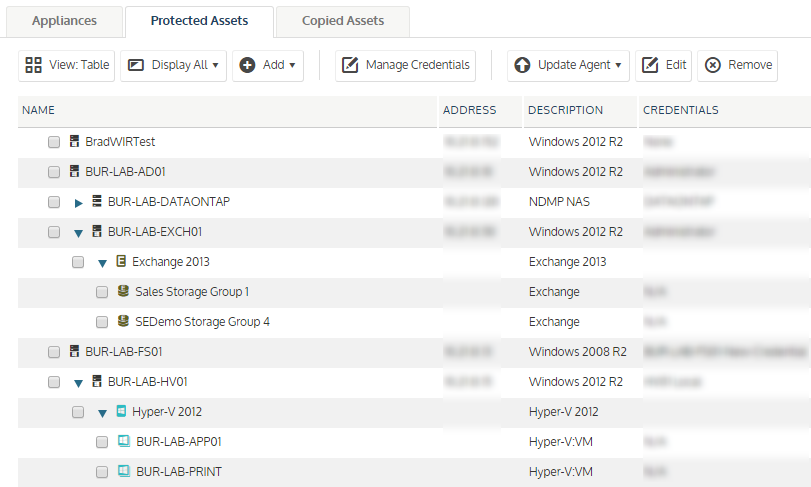811x487 pixels.
Task: Click the BUR-LAB-PRINT asset name
Action: (x=179, y=471)
